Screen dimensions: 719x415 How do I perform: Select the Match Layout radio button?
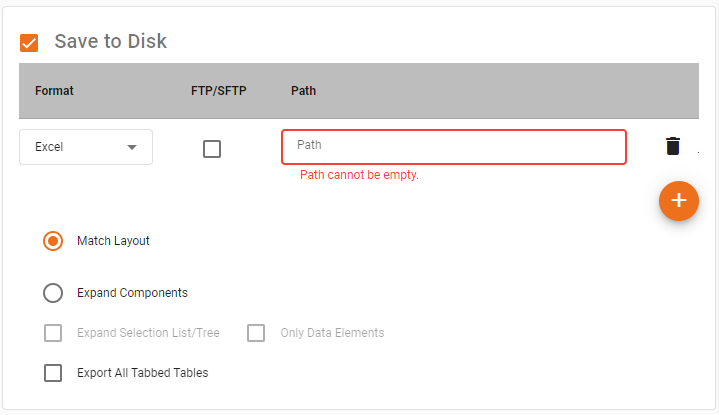(x=54, y=241)
